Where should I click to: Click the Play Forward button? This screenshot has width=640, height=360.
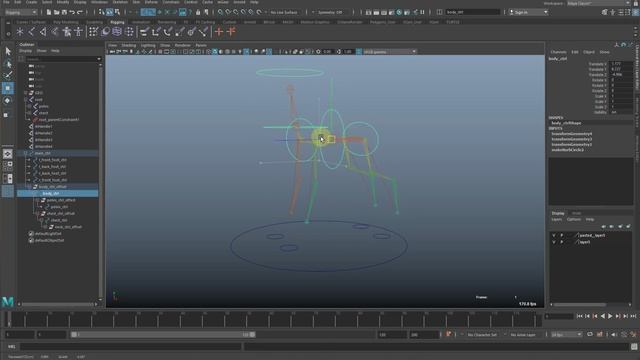pyautogui.click(x=610, y=316)
